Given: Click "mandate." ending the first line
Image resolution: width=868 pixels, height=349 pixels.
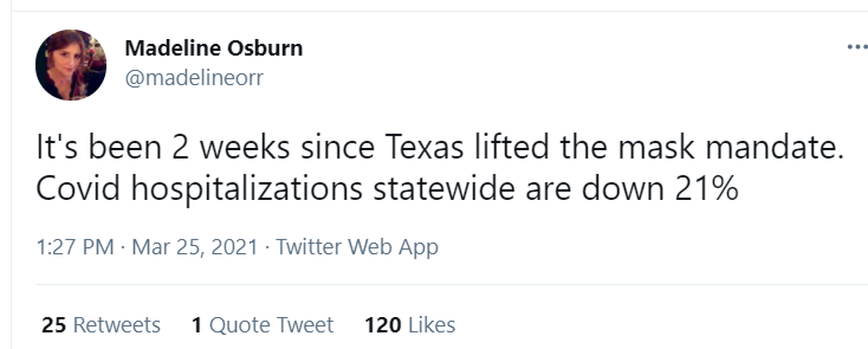Looking at the screenshot, I should coord(775,147).
